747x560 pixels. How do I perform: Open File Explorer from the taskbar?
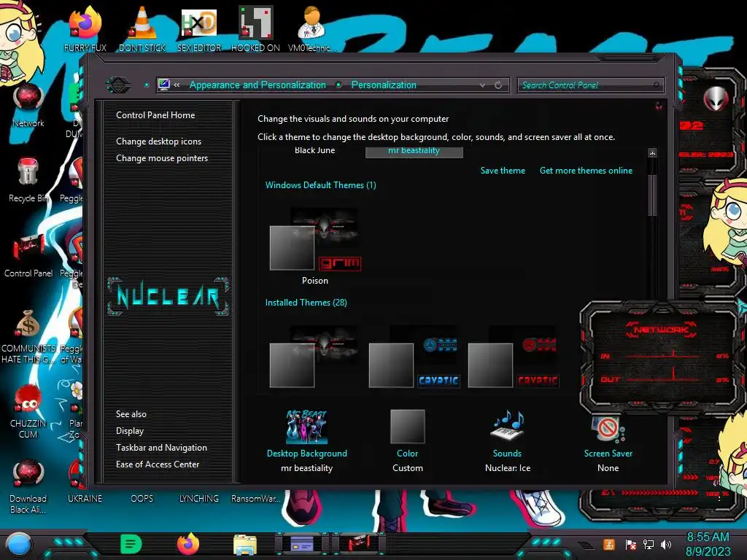[x=245, y=545]
